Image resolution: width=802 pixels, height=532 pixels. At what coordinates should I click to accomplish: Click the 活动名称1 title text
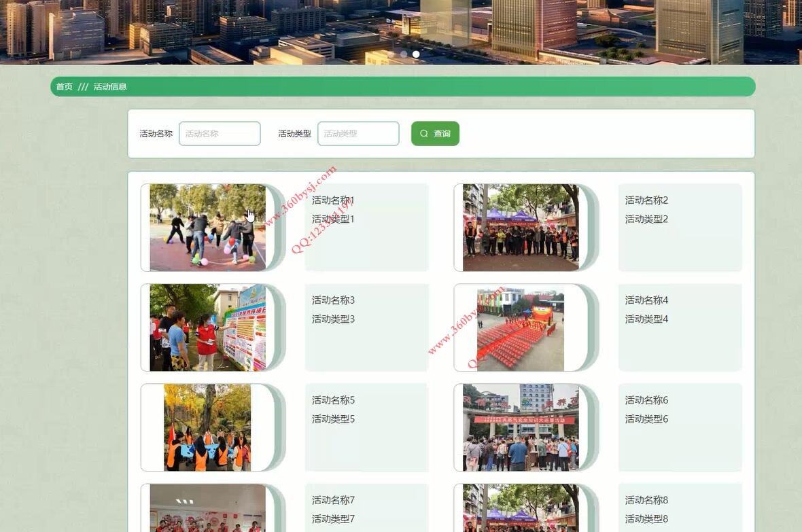[333, 200]
